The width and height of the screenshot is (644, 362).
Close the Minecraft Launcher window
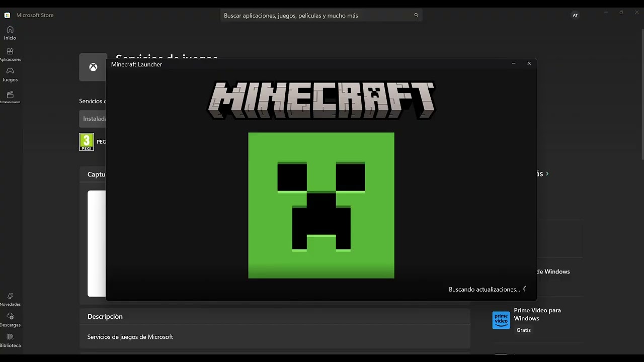529,64
